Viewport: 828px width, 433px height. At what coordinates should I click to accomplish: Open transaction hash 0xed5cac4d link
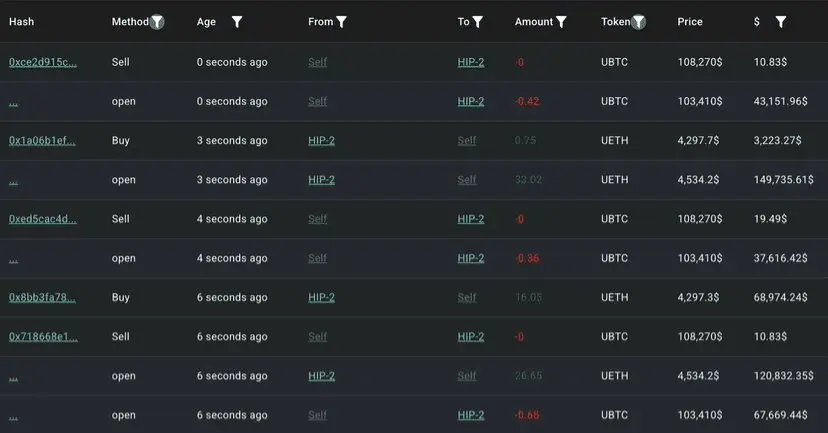43,219
